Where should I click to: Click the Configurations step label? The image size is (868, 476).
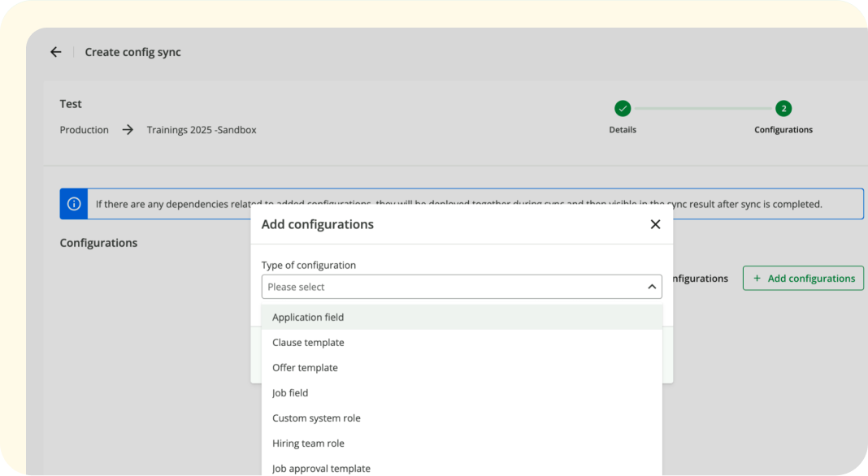click(783, 130)
